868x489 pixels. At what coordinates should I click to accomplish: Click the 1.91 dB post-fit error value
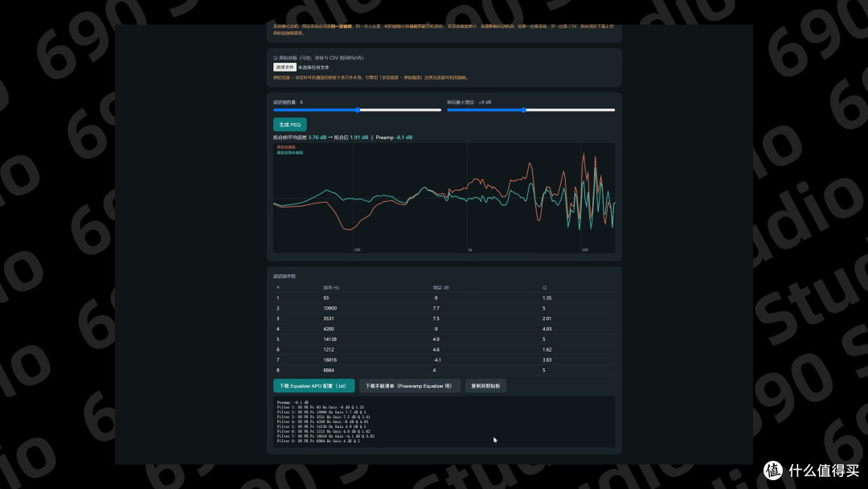[358, 138]
